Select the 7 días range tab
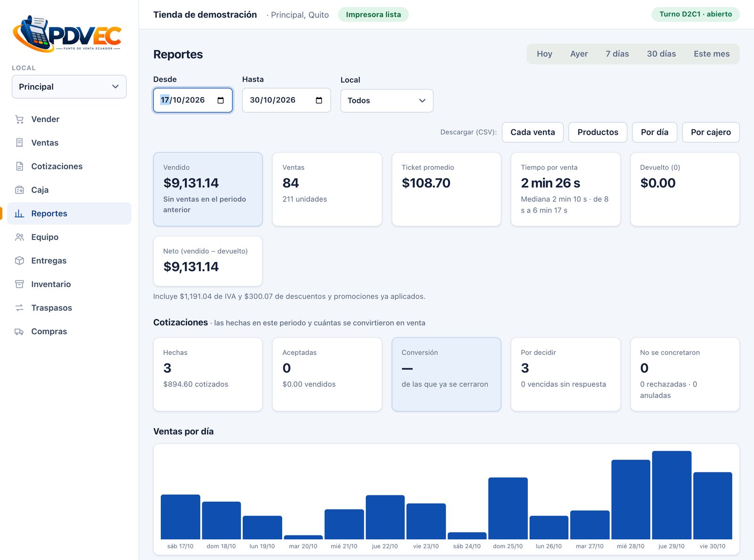The width and height of the screenshot is (754, 560). [x=617, y=54]
